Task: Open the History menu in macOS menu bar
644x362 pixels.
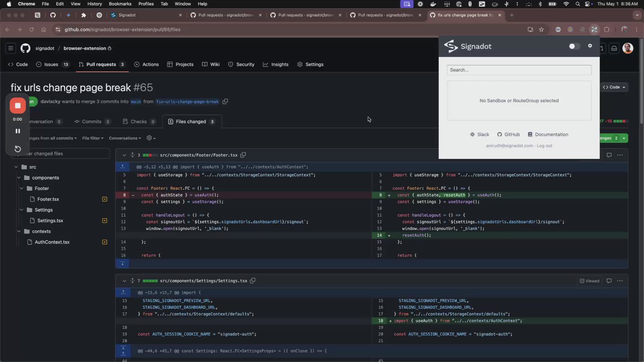Action: 95,4
